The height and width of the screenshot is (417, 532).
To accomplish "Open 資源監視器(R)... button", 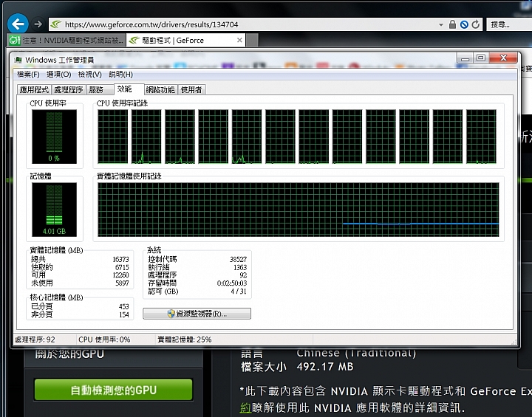I will pos(197,314).
